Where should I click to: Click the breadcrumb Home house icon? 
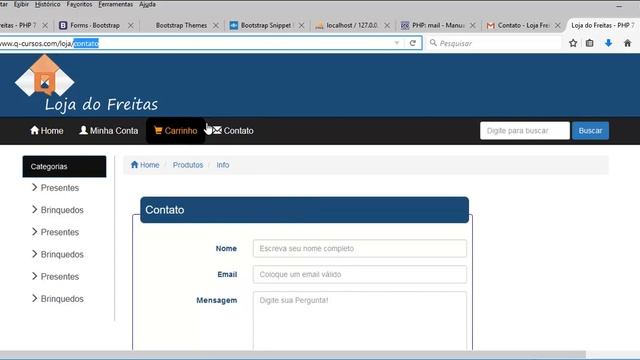[x=134, y=164]
